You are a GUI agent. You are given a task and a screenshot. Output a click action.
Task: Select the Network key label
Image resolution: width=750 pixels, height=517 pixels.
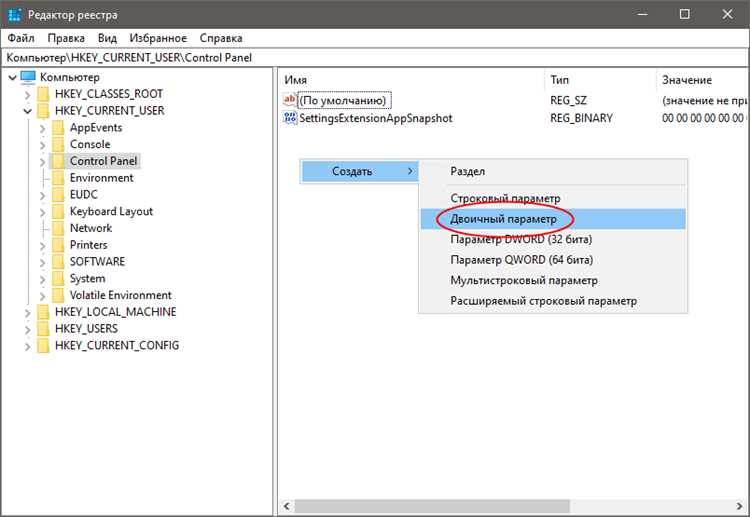tap(91, 228)
